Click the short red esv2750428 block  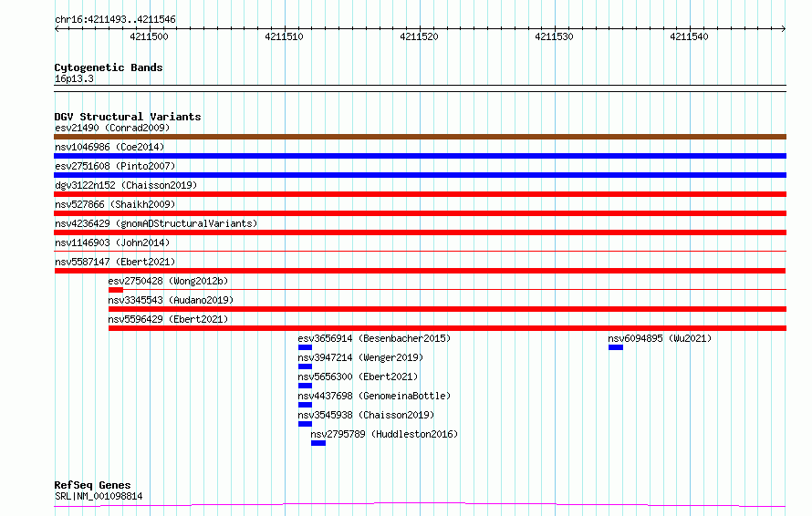[x=116, y=290]
